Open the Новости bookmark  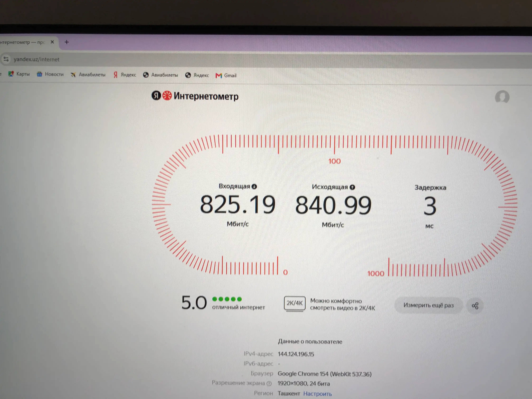click(x=50, y=74)
